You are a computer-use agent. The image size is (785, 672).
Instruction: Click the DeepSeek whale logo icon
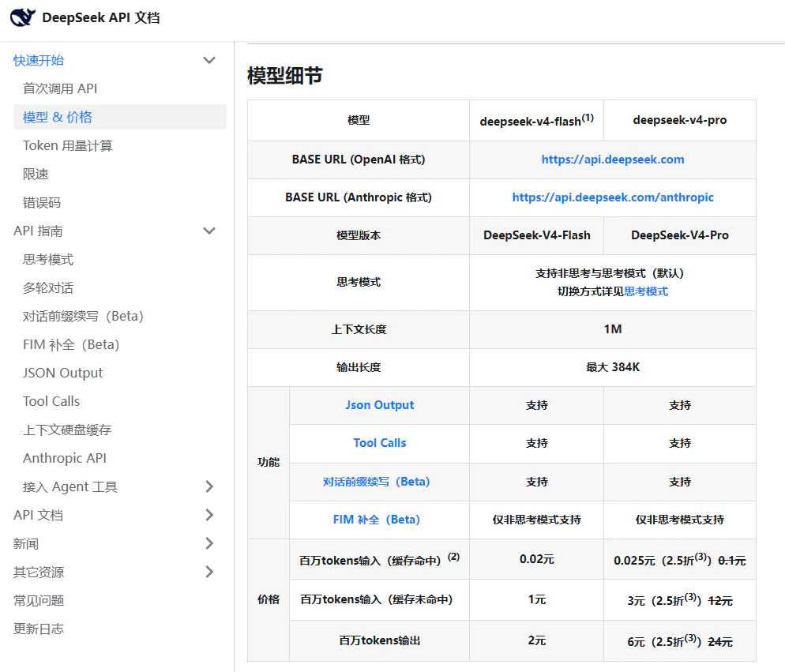pyautogui.click(x=23, y=17)
